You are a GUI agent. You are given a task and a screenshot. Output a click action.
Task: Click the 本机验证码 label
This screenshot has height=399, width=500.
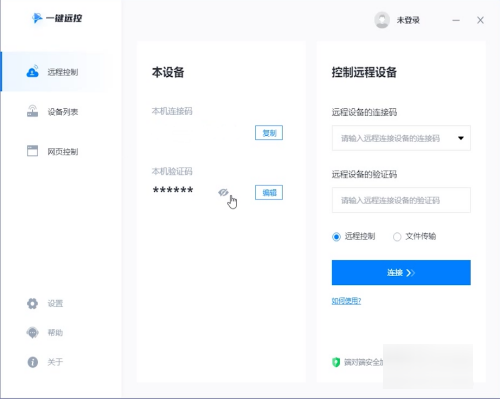(172, 171)
